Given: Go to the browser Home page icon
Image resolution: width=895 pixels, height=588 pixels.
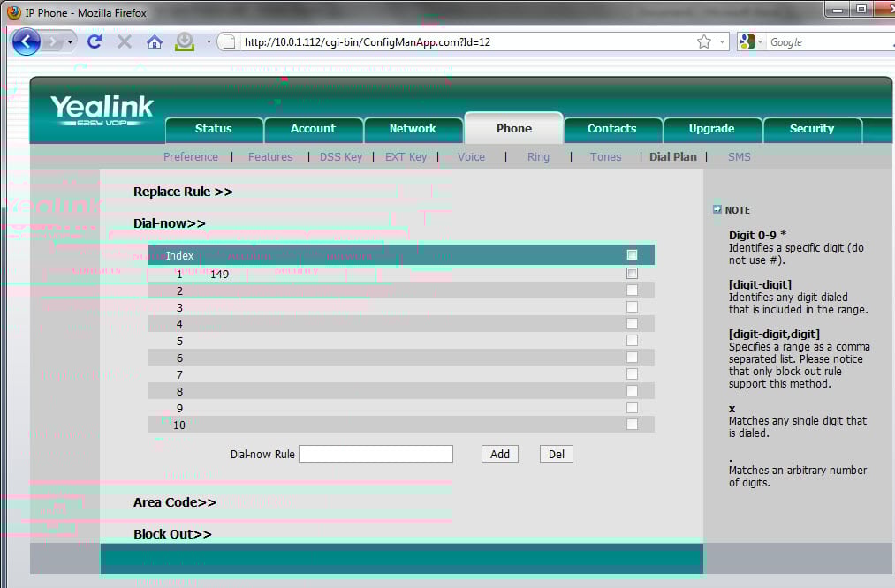Looking at the screenshot, I should [155, 41].
